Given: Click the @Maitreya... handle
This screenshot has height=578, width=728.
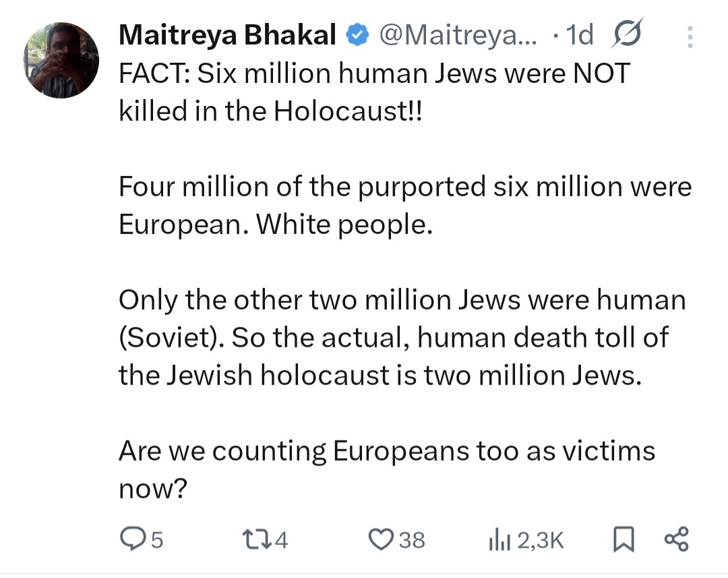Looking at the screenshot, I should coord(459,35).
